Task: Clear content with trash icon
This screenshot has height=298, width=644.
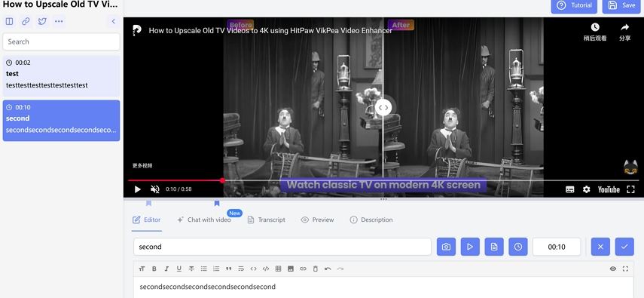Action: click(x=316, y=269)
